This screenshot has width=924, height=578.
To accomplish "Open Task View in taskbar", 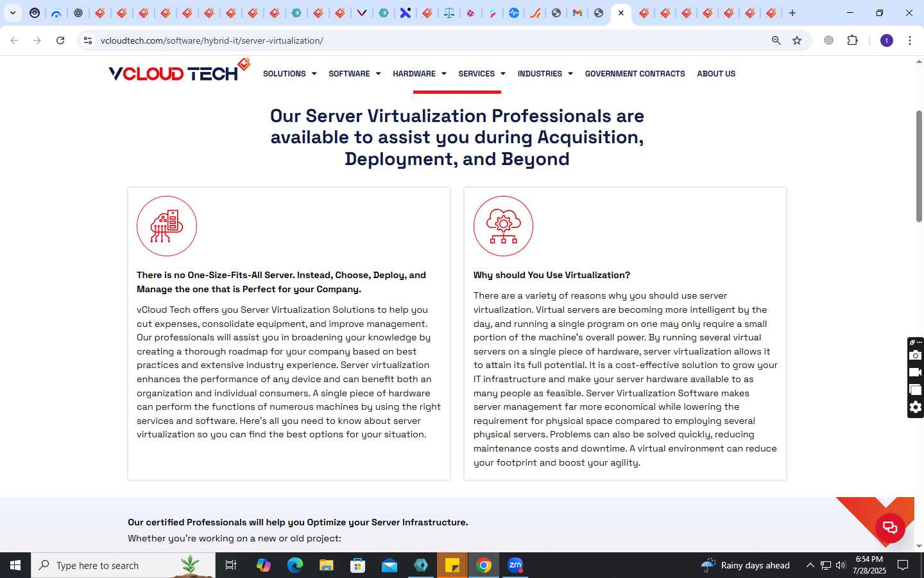I will 231,565.
